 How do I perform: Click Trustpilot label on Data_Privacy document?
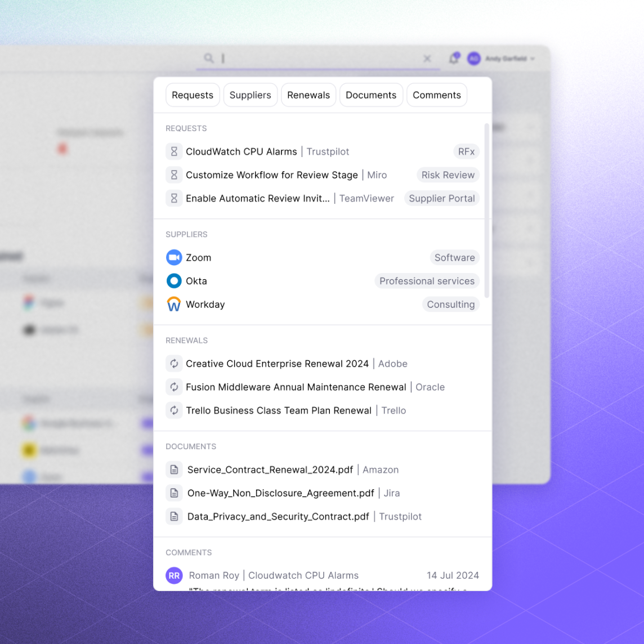400,516
